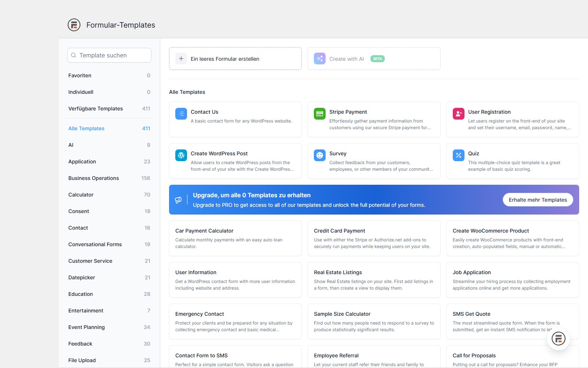Click the search magnifier icon
This screenshot has height=368, width=588.
coord(73,55)
